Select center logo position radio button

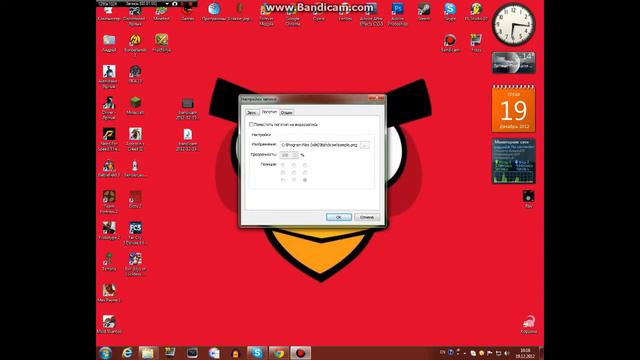[x=294, y=172]
